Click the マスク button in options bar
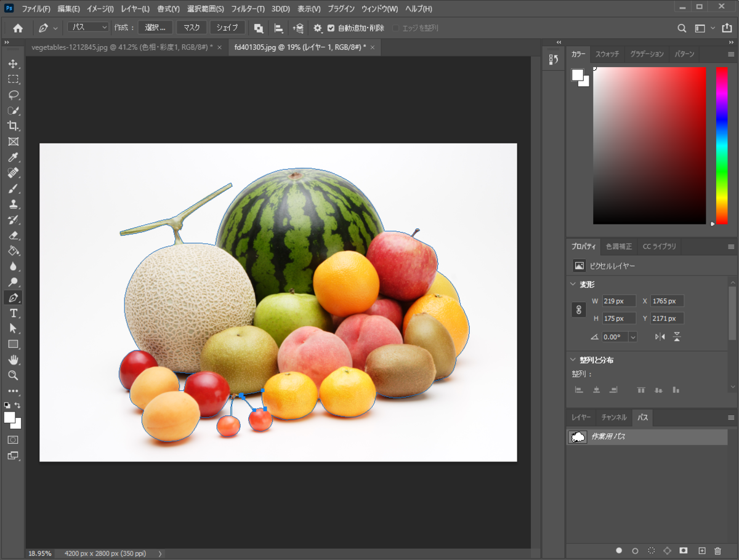This screenshot has width=739, height=560. pyautogui.click(x=191, y=27)
